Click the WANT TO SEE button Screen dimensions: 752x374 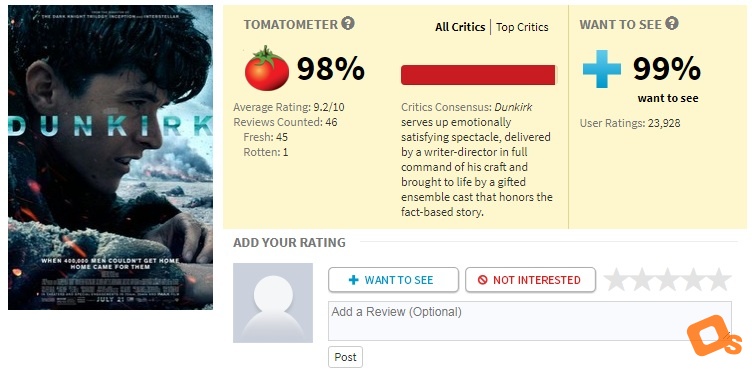coord(393,280)
